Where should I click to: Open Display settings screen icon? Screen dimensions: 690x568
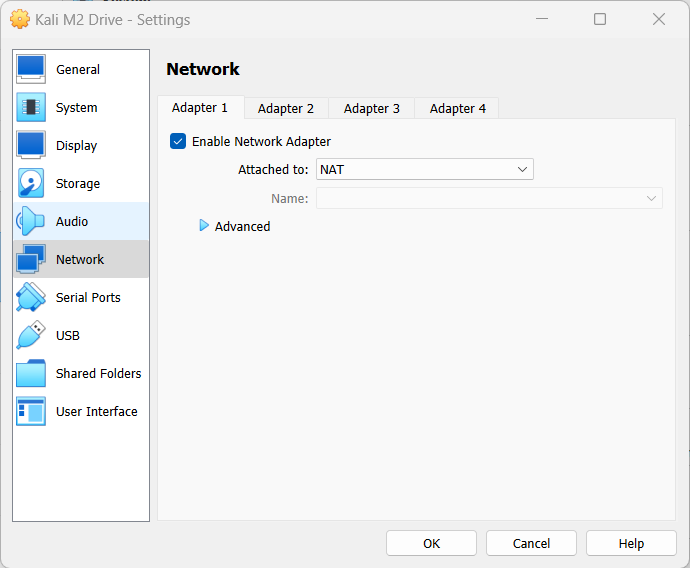[31, 145]
